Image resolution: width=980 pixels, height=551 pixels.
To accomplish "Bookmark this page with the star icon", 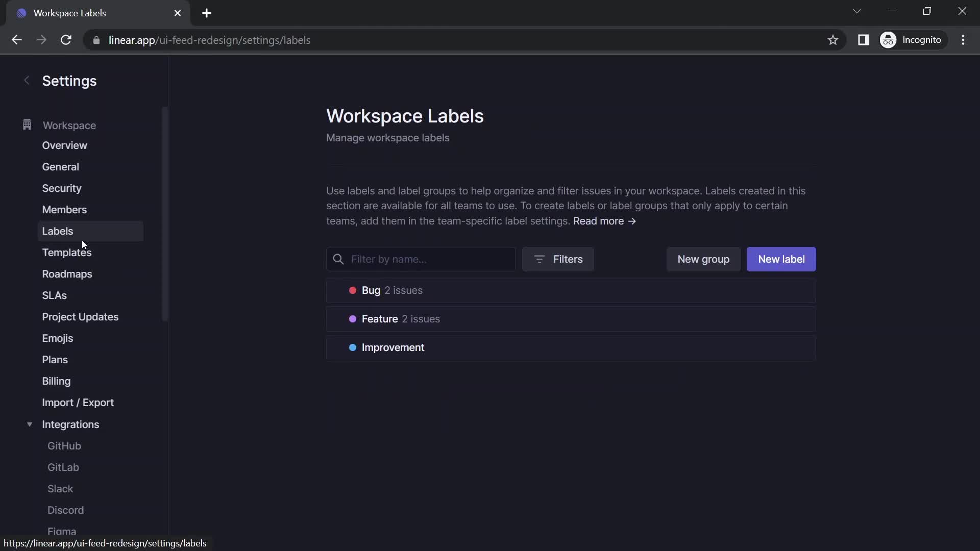I will pyautogui.click(x=833, y=40).
